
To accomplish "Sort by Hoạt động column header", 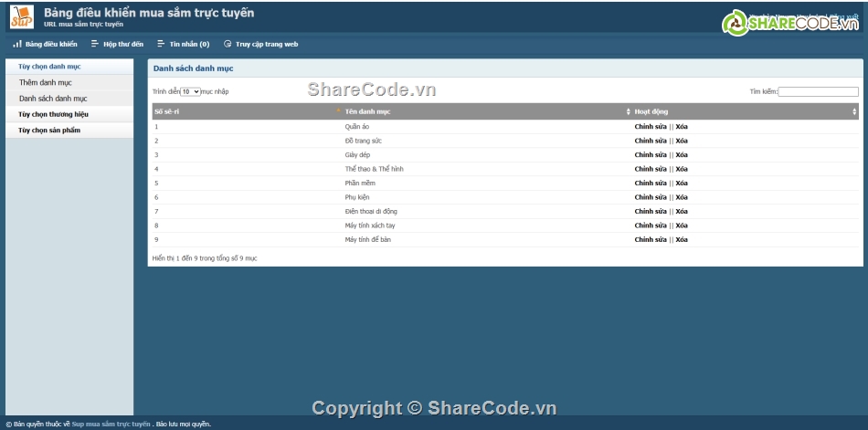I will click(x=745, y=111).
